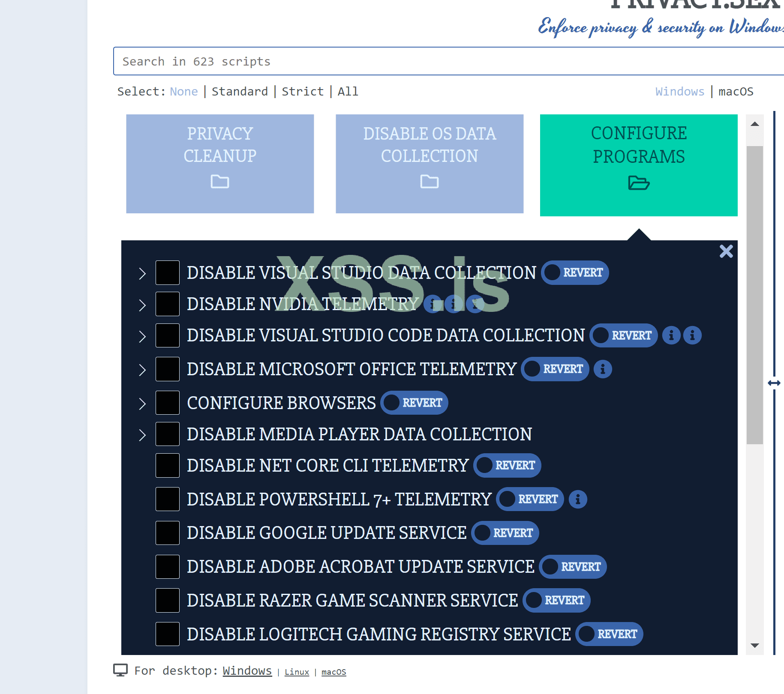Screen dimensions: 784x694
Task: Collapse the Configure Programs category card
Action: click(639, 165)
